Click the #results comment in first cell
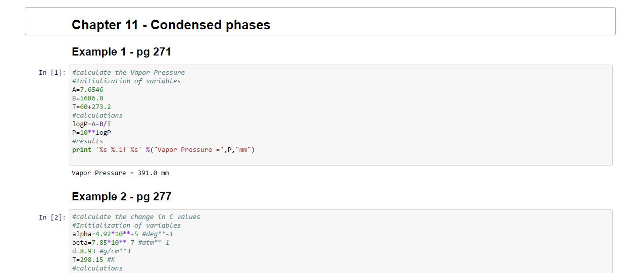The height and width of the screenshot is (273, 644). [x=87, y=141]
